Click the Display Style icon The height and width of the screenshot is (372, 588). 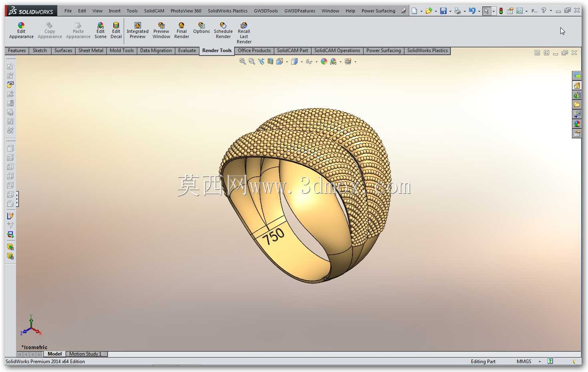(x=294, y=61)
